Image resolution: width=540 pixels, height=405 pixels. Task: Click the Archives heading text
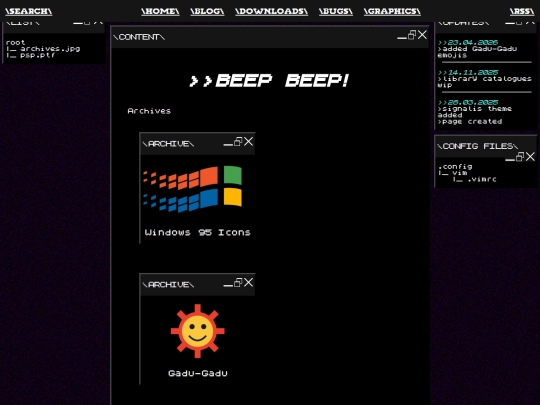click(x=149, y=111)
